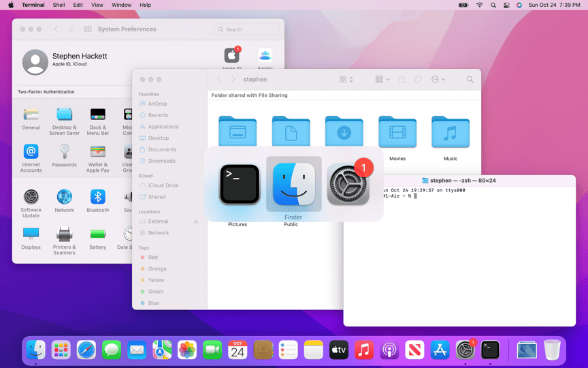
Task: Open the Terminal application menu
Action: pos(33,5)
